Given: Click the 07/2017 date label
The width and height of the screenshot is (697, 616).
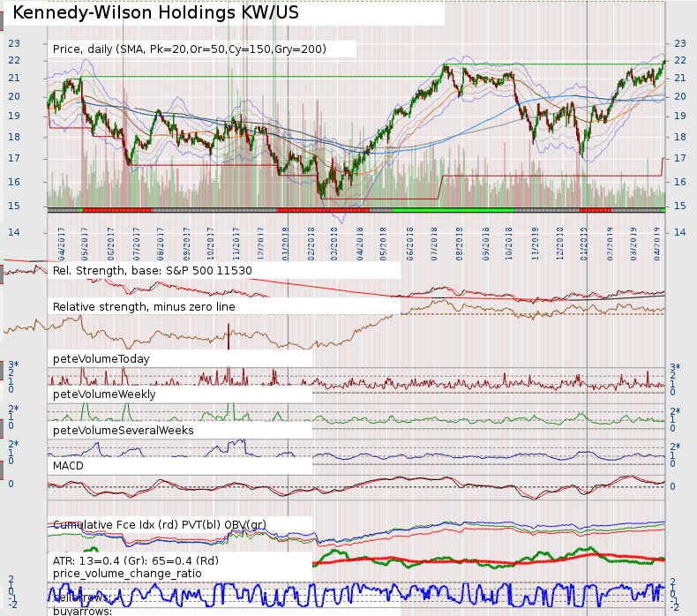Looking at the screenshot, I should (x=137, y=244).
